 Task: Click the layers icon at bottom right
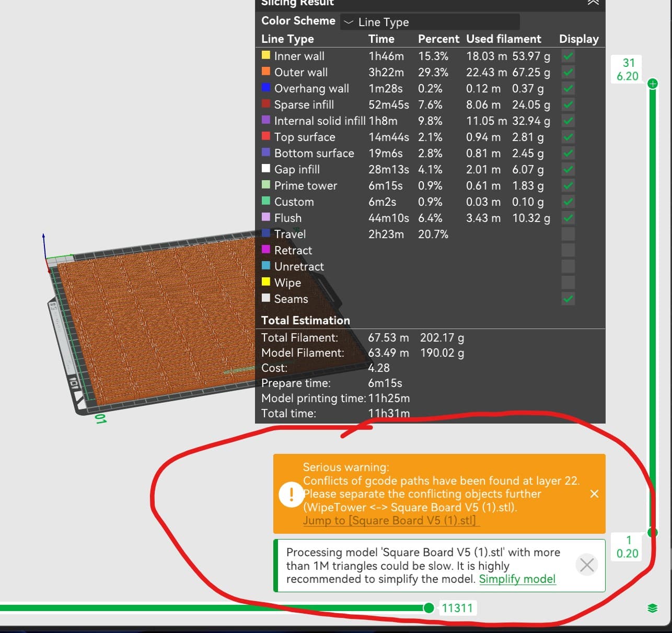click(x=652, y=608)
